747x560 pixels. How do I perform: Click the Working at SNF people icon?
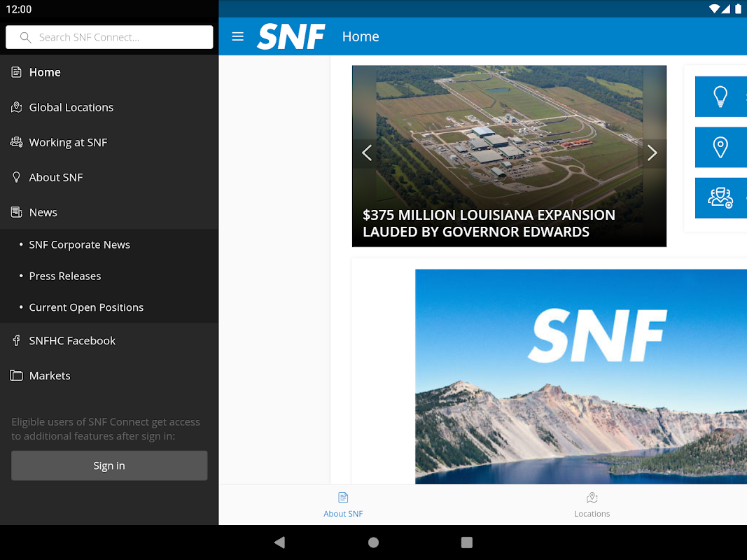click(x=16, y=142)
